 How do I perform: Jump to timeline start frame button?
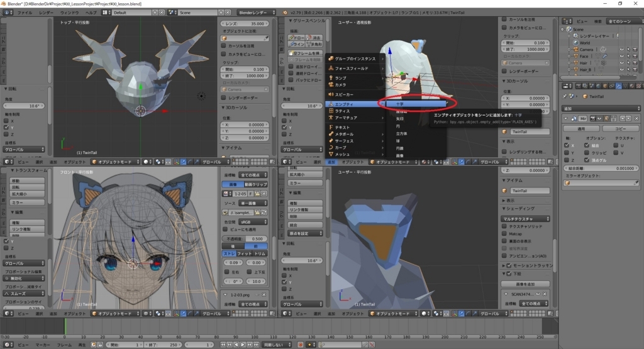223,345
